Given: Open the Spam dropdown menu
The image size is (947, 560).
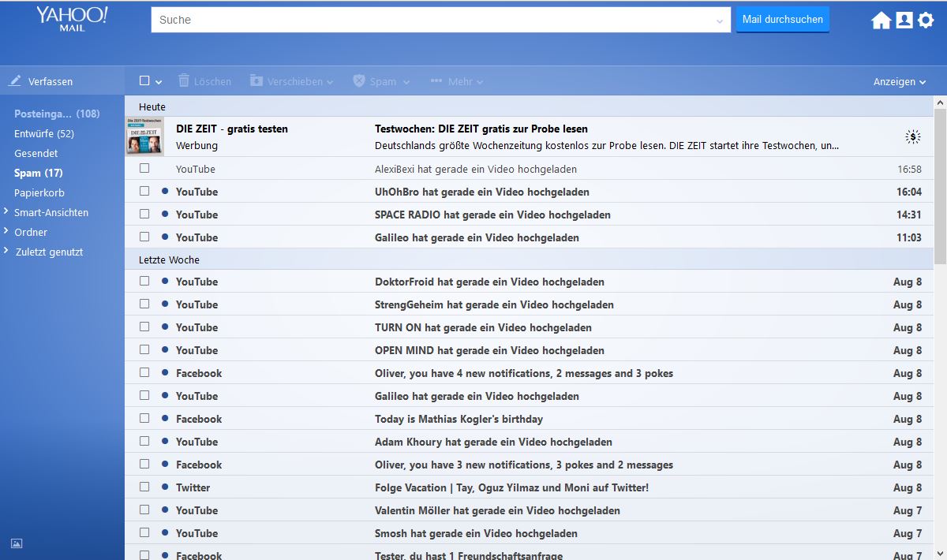Looking at the screenshot, I should coord(406,82).
